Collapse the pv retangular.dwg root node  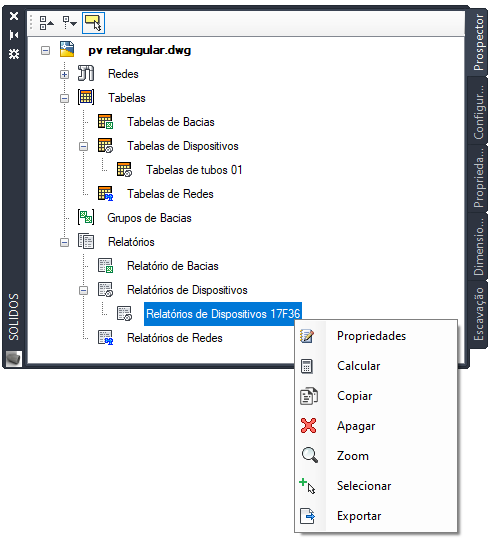pyautogui.click(x=45, y=51)
